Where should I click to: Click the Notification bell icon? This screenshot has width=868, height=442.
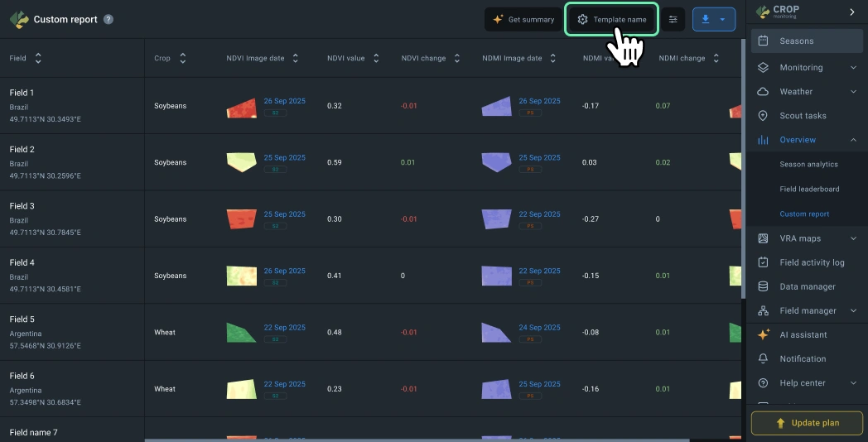pyautogui.click(x=763, y=358)
